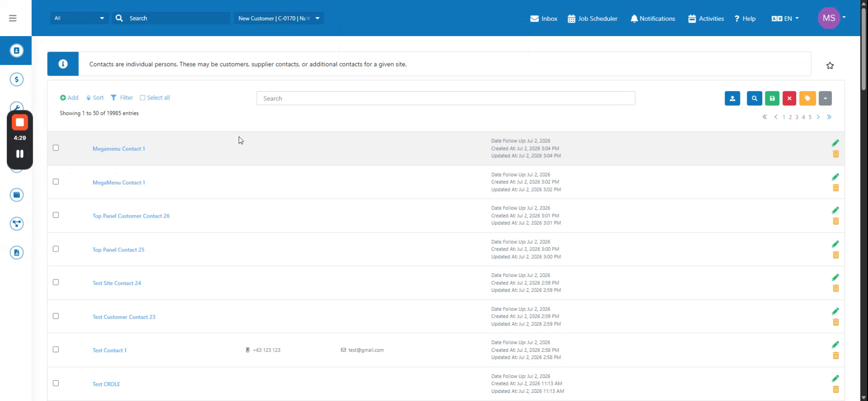Viewport: 868px width, 401px height.
Task: Open the EN language dropdown
Action: pyautogui.click(x=785, y=19)
